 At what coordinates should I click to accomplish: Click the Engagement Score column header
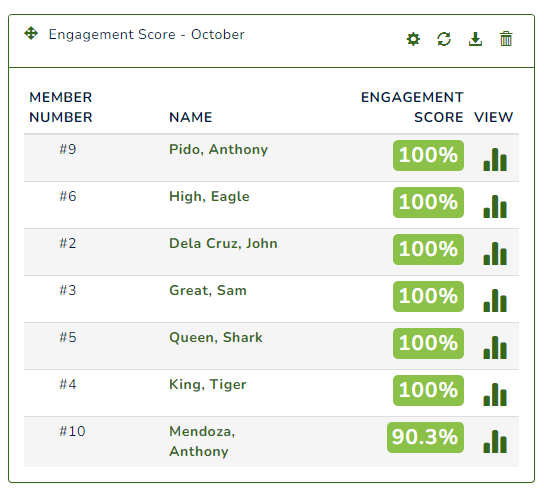click(412, 107)
